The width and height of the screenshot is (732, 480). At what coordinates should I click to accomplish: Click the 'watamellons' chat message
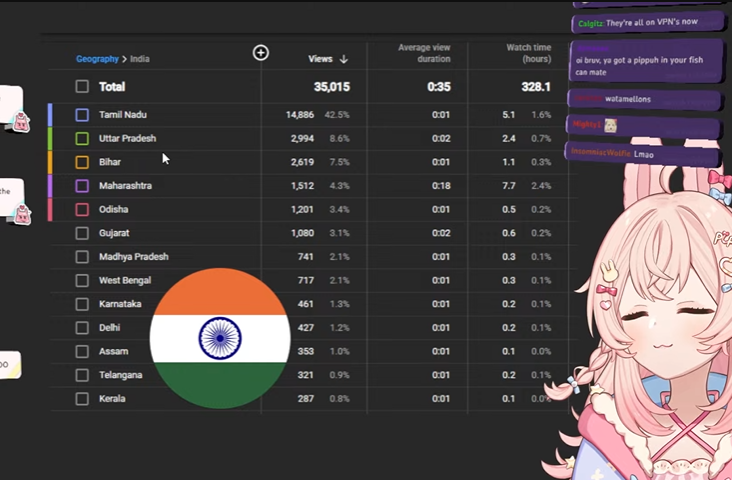coord(645,99)
